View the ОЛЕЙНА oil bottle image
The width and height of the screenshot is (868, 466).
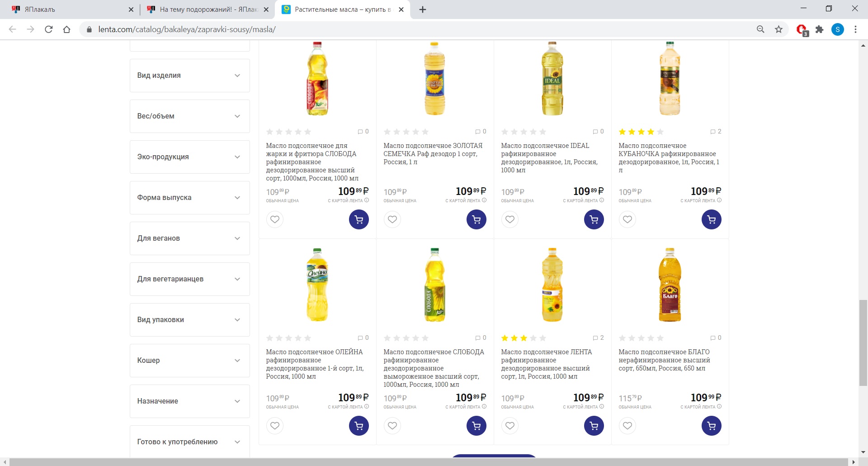click(x=317, y=285)
